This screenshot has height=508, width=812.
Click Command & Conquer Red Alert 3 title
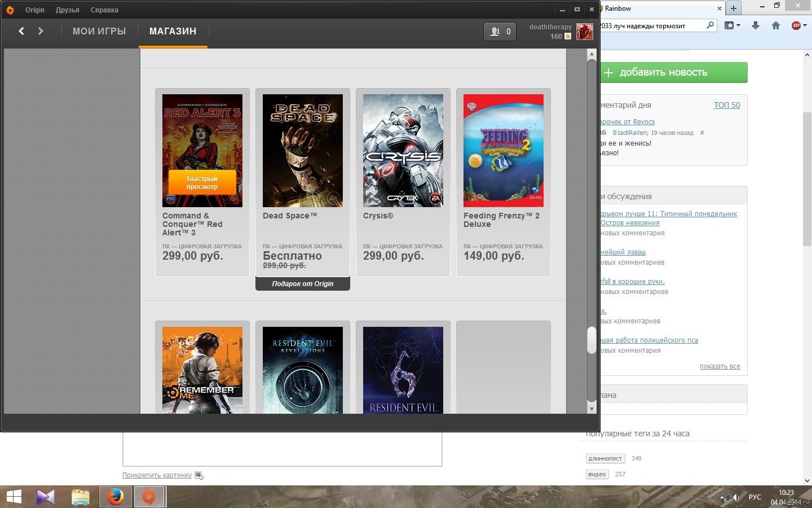[x=192, y=224]
